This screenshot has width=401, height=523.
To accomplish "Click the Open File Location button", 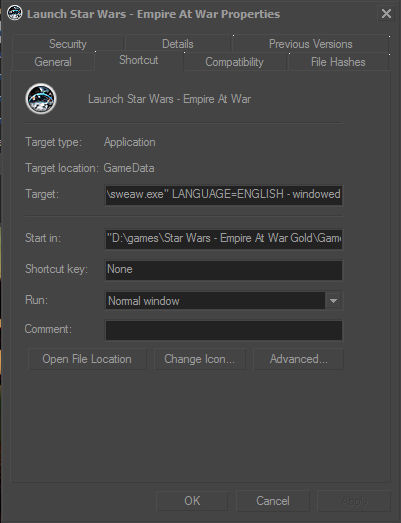I will (87, 359).
